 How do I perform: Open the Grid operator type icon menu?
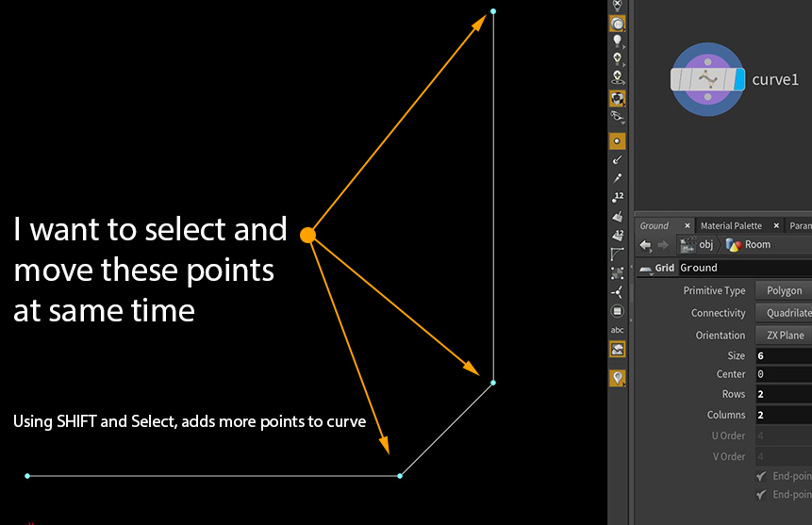(645, 269)
